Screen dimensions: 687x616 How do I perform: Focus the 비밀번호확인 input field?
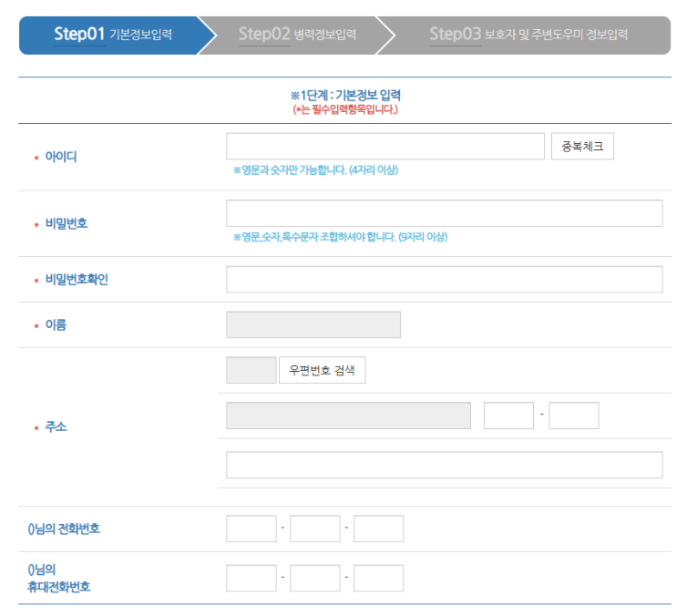click(445, 280)
